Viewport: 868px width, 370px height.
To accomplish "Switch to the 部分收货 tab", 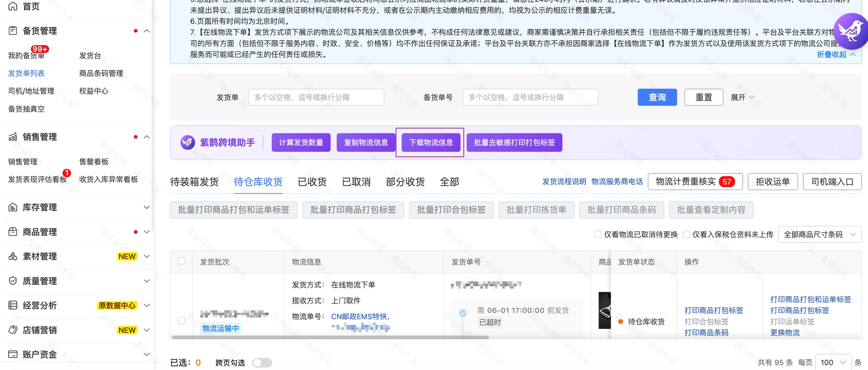I will pyautogui.click(x=405, y=182).
